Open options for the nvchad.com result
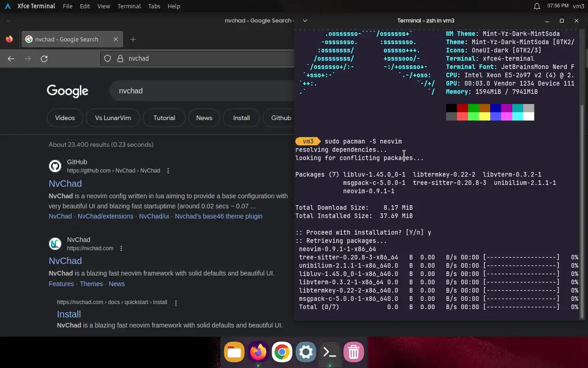The height and width of the screenshot is (368, 588). tap(121, 248)
